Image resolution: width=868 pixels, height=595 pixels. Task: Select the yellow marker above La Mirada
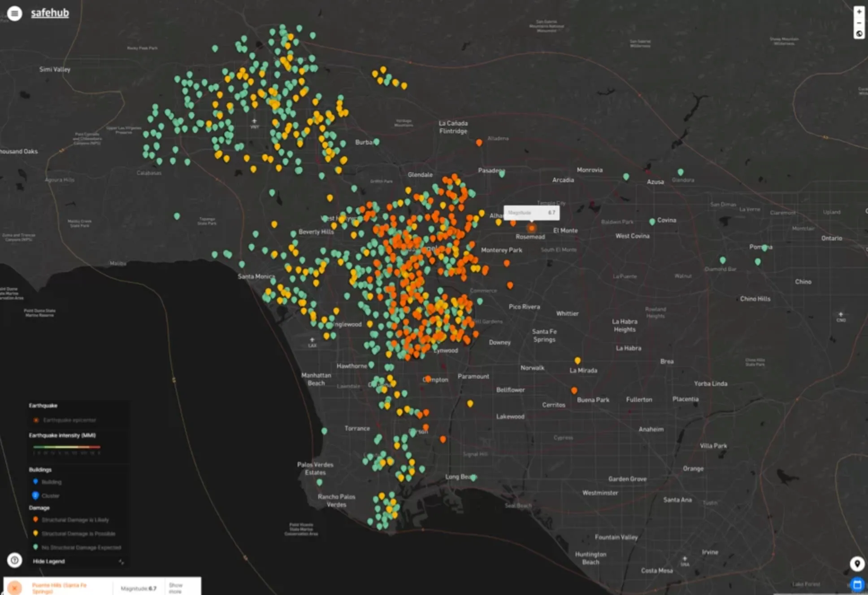(x=577, y=360)
